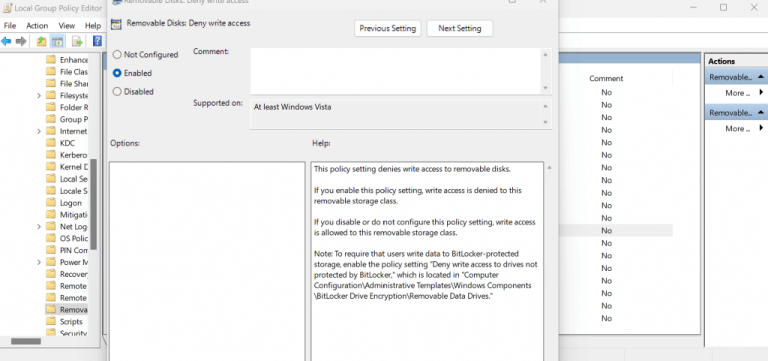Image resolution: width=768 pixels, height=361 pixels.
Task: Click the console tree horizontal scrollbar thumb
Action: coord(26,341)
